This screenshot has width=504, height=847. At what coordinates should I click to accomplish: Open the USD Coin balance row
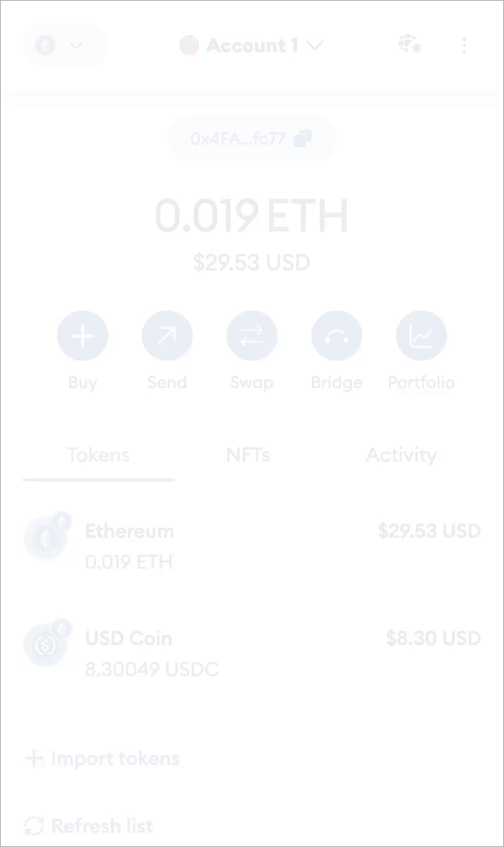[x=252, y=653]
